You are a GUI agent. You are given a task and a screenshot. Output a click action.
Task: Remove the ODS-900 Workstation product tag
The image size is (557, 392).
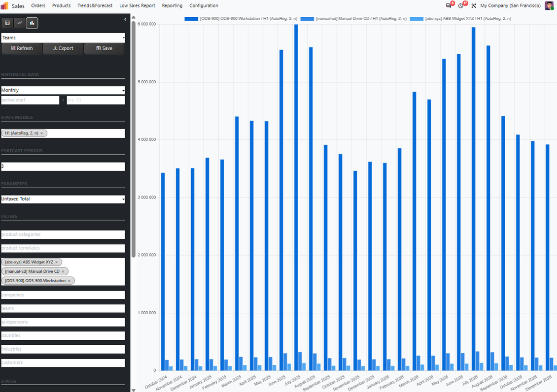coord(70,281)
